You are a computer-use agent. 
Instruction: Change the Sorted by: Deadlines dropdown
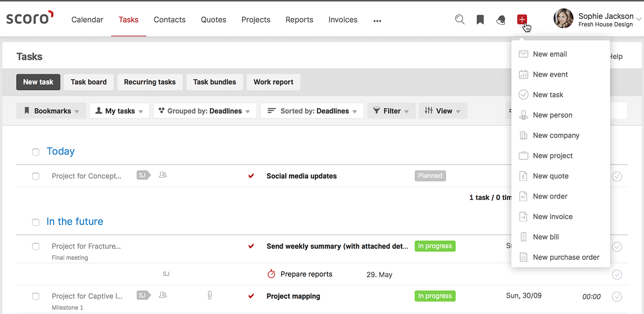point(312,111)
